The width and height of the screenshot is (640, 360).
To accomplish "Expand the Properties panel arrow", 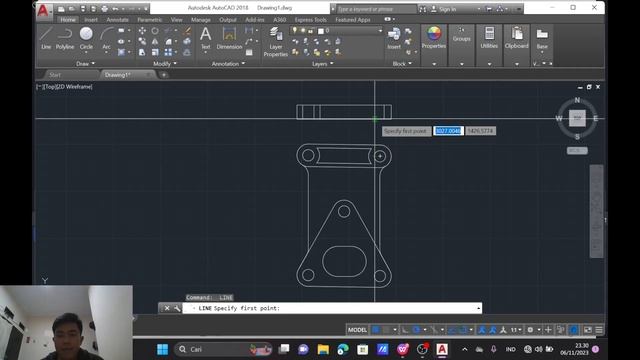I will coord(434,64).
